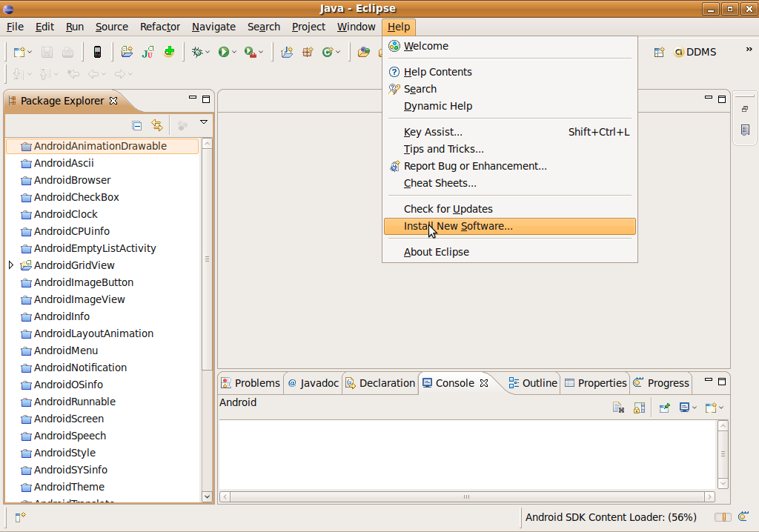The image size is (759, 532).
Task: Select the AndroidImageButton project
Action: 83,282
